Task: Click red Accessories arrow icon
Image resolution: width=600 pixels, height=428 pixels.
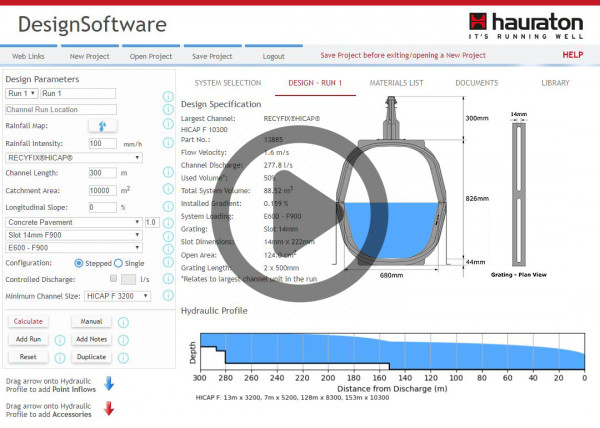Action: pyautogui.click(x=109, y=408)
